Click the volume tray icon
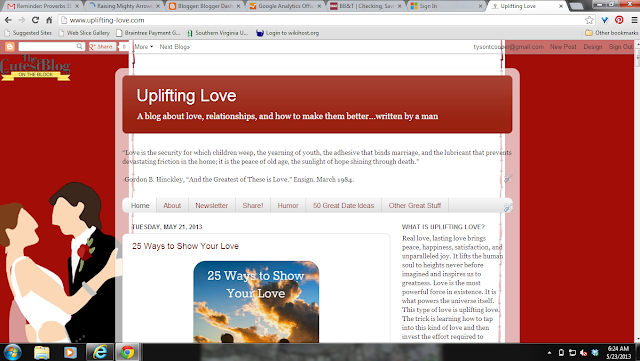Image resolution: width=640 pixels, height=361 pixels. [584, 352]
